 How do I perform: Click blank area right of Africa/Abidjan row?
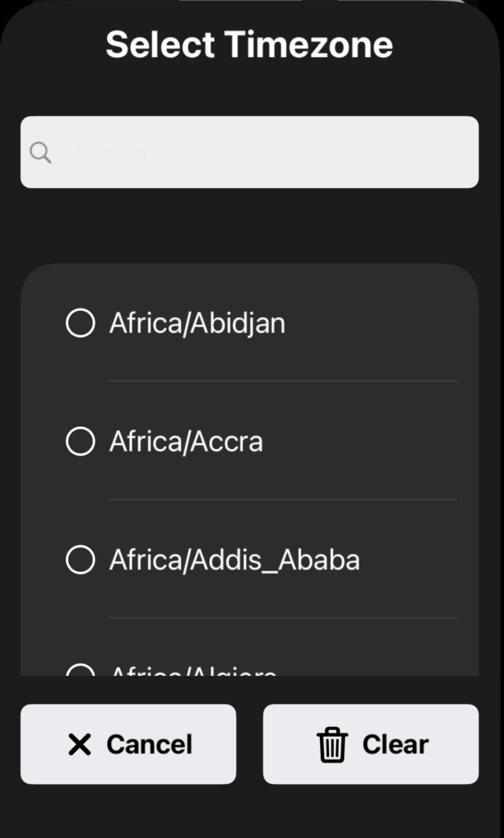[376, 323]
